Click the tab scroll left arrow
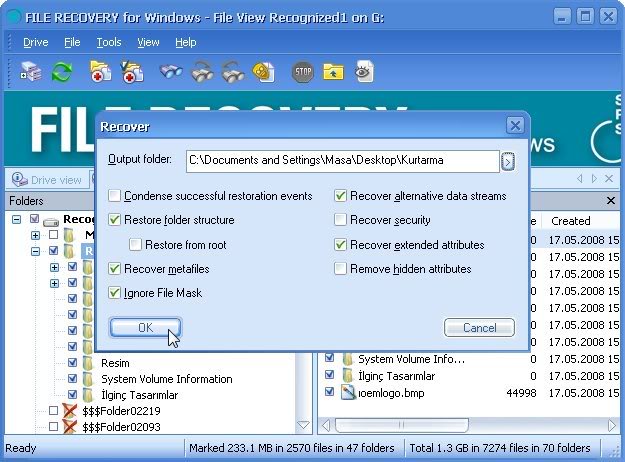625x462 pixels. click(x=580, y=179)
